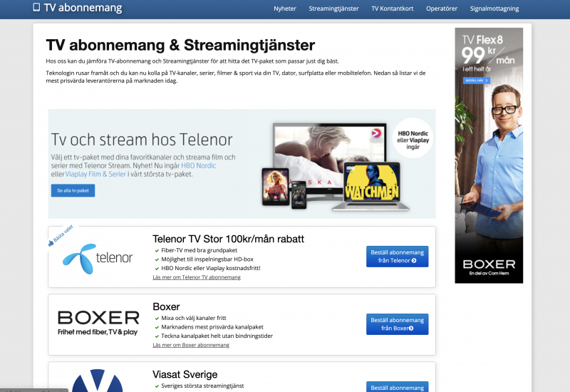Click checkmark beside Marknadens mest prisvärda kanalpaket

point(157,327)
